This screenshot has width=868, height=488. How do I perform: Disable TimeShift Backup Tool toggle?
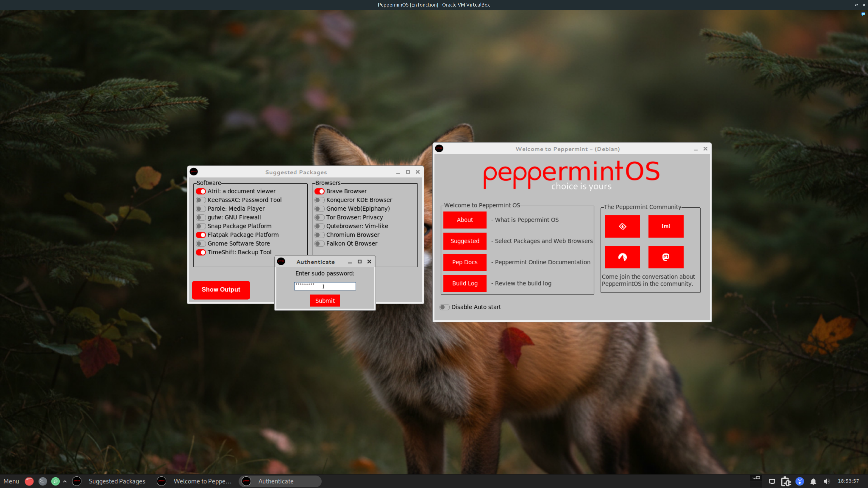[x=201, y=253]
